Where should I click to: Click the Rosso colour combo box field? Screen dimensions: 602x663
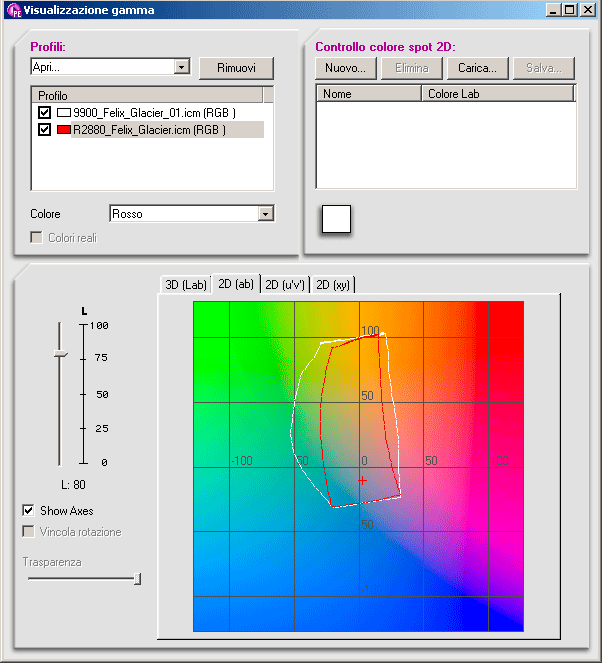coord(192,214)
